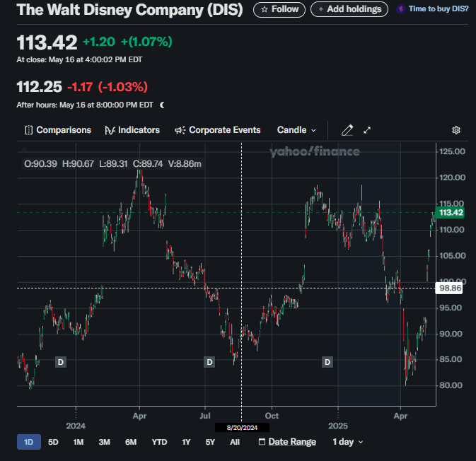Click the 'At close: May 16' timestamp
This screenshot has width=476, height=461.
tap(79, 60)
